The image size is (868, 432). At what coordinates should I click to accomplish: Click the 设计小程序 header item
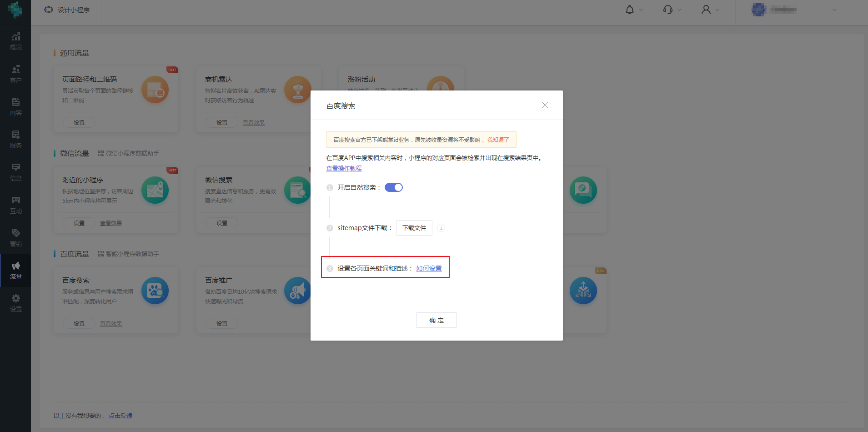click(67, 10)
